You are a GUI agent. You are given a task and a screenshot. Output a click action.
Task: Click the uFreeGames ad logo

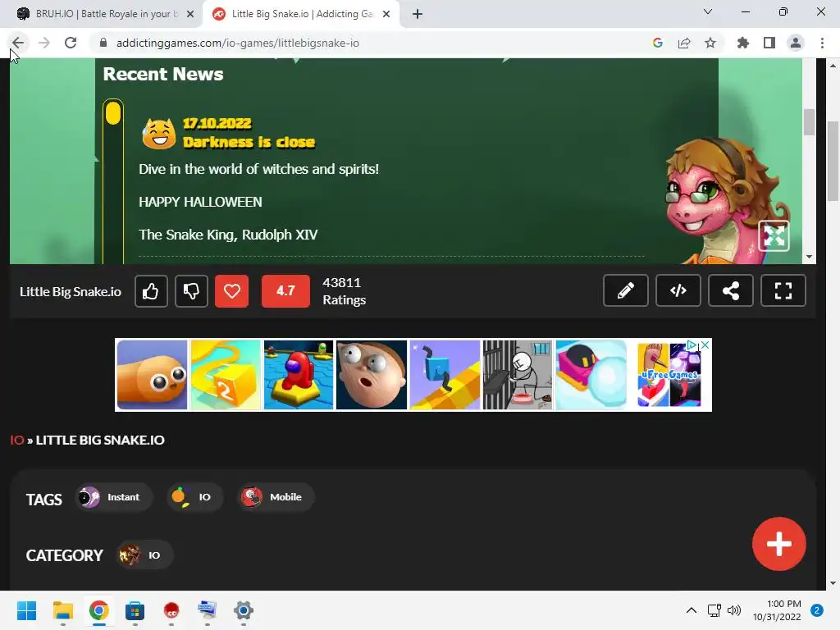[669, 375]
